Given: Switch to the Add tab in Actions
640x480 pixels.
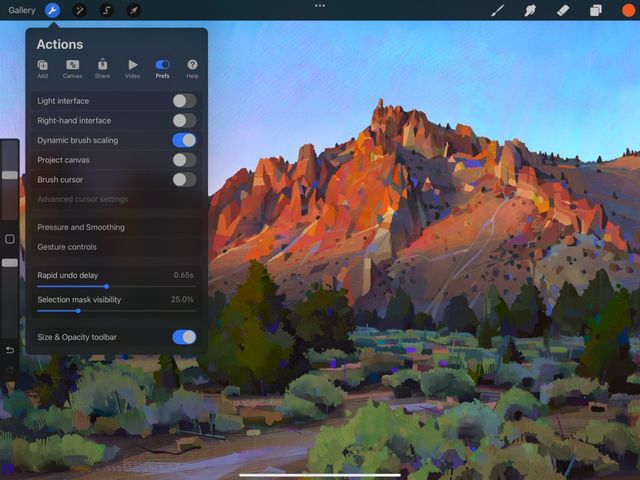Looking at the screenshot, I should click(x=42, y=69).
